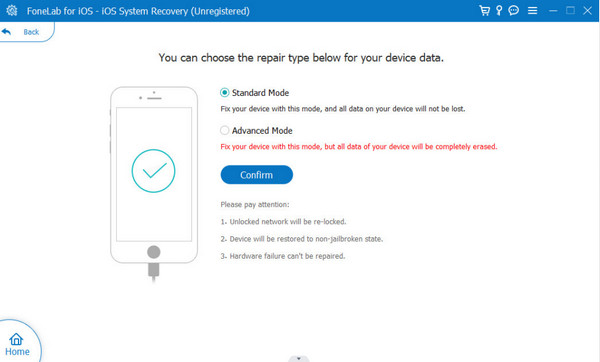Click the phone home button graphic

click(x=154, y=252)
